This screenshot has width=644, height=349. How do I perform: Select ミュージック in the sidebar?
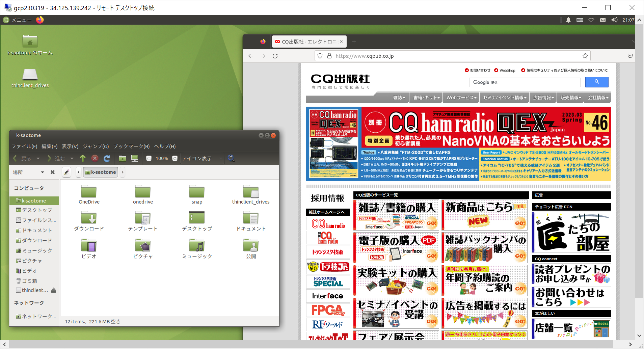tap(34, 250)
